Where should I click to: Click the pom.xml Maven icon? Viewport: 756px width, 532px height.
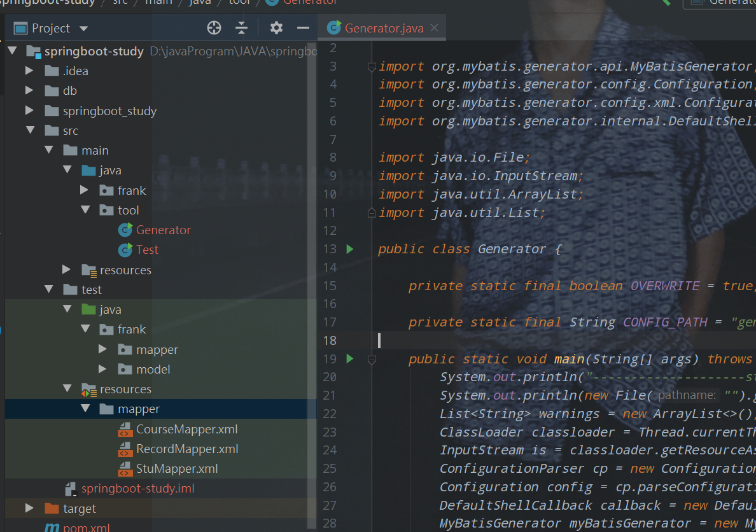tap(52, 527)
